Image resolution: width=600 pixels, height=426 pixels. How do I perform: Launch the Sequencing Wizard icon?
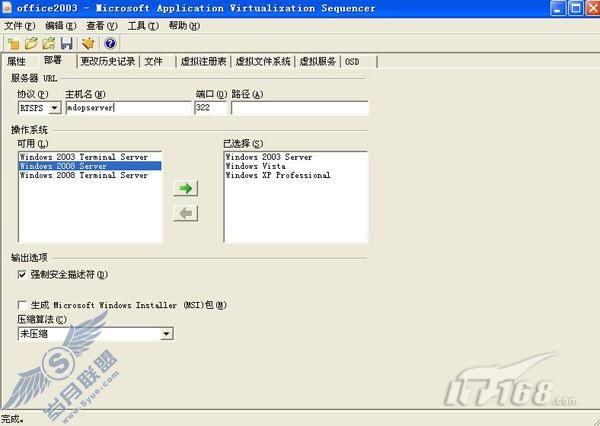click(x=88, y=43)
